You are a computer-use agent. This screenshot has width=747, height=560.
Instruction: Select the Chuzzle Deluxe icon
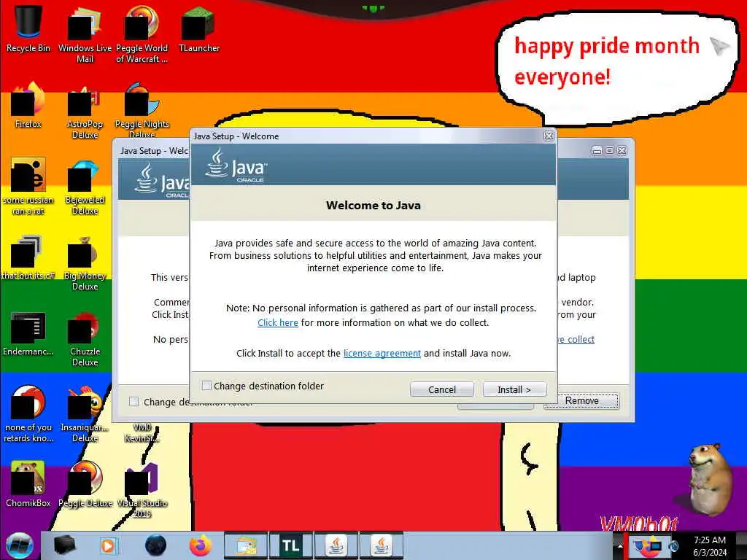click(85, 339)
